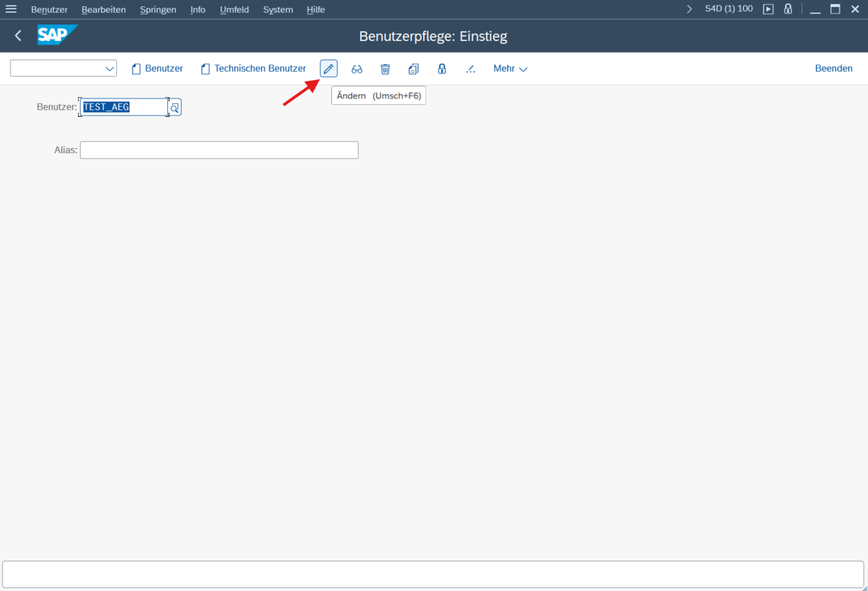868x591 pixels.
Task: Maximize the SAP window
Action: point(835,9)
